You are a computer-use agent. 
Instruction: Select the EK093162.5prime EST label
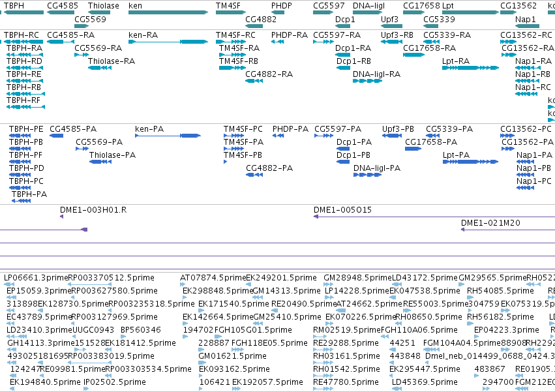click(234, 369)
